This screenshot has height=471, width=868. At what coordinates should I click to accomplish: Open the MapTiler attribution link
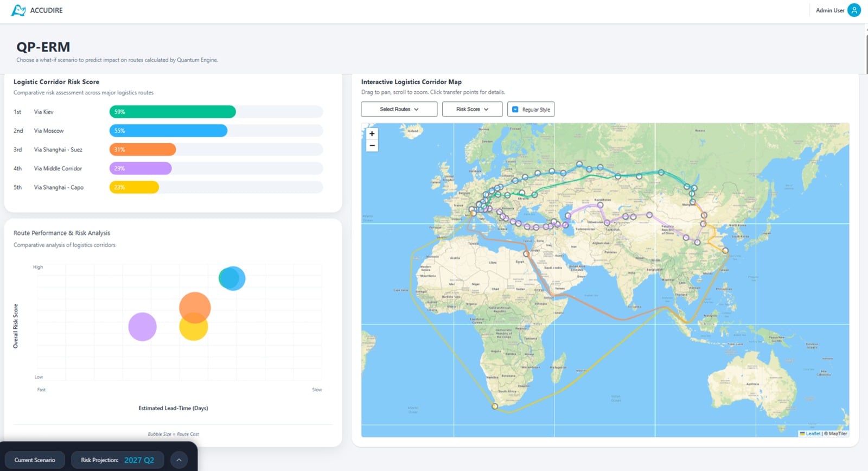(838, 434)
